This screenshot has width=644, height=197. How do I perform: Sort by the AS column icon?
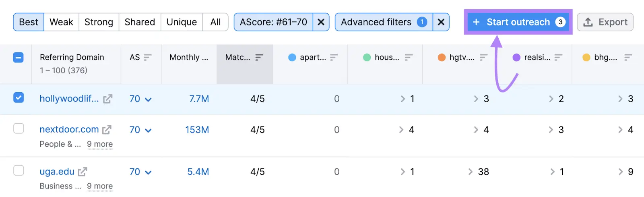point(148,58)
